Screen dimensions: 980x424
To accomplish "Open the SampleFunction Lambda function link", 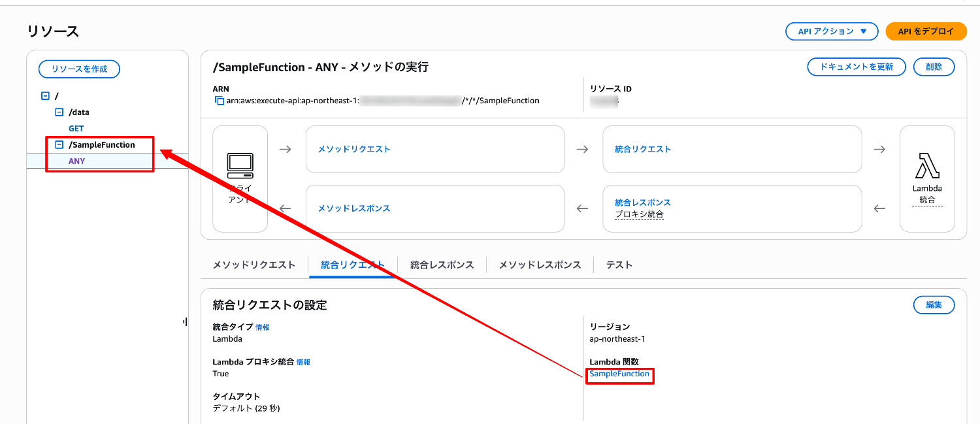I will click(619, 374).
